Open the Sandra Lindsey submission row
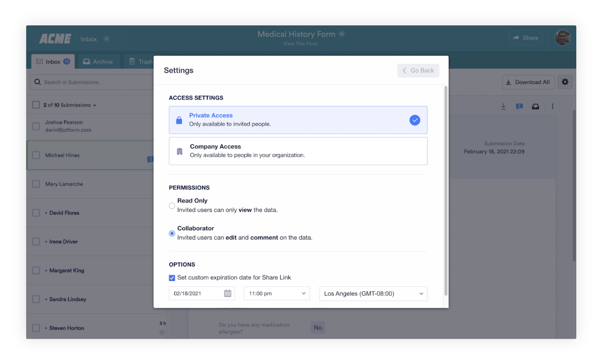 coord(90,299)
